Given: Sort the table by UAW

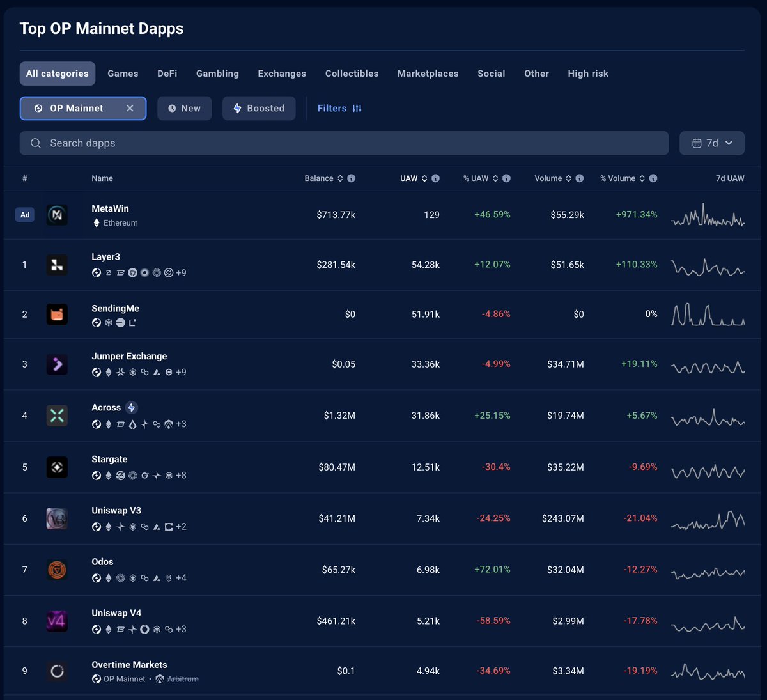Looking at the screenshot, I should 414,178.
